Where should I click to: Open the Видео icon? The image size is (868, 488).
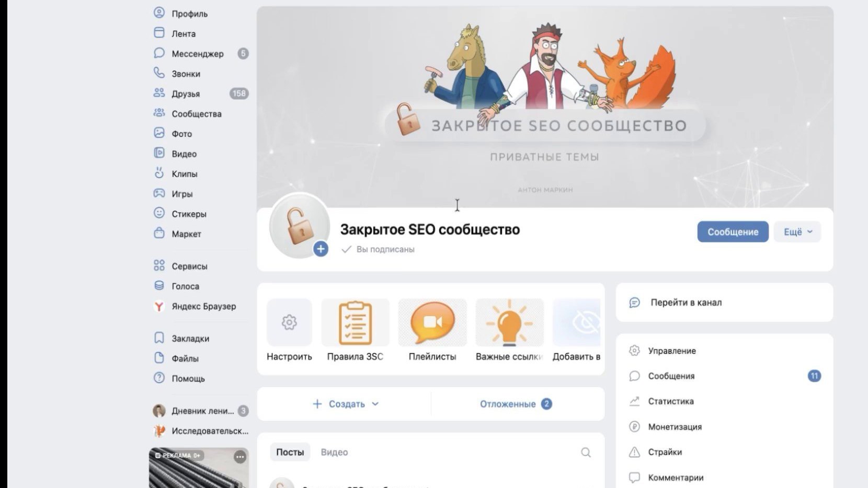[x=159, y=153]
